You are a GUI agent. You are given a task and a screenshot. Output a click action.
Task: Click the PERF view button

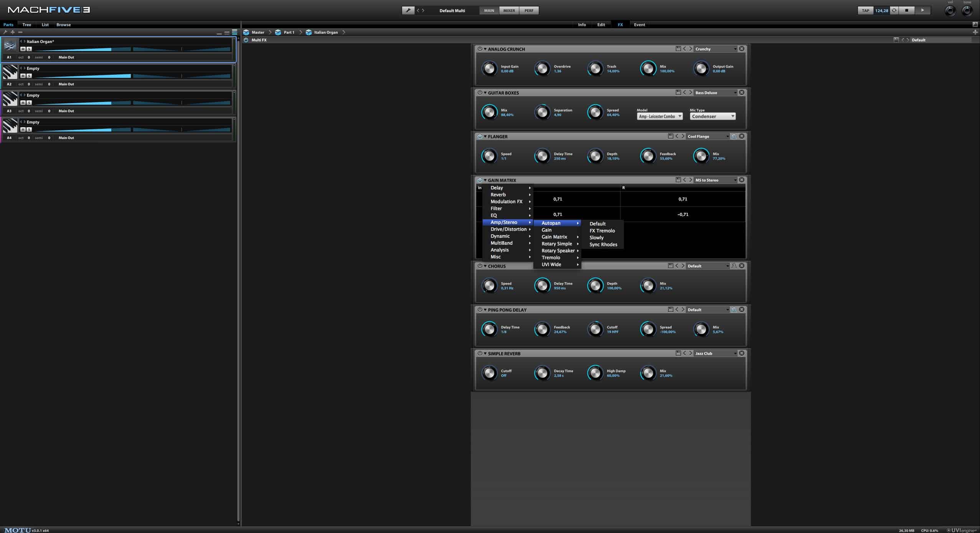click(529, 10)
